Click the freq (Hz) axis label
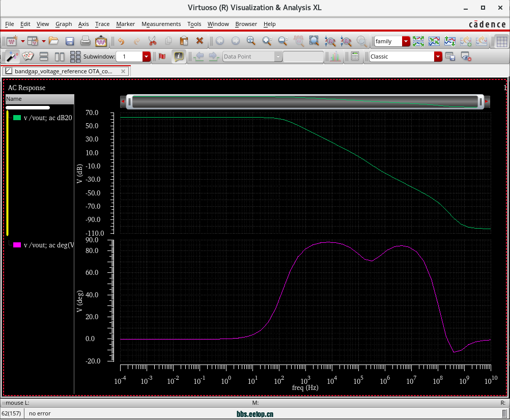Viewport: 510px width, 420px height. coord(305,387)
